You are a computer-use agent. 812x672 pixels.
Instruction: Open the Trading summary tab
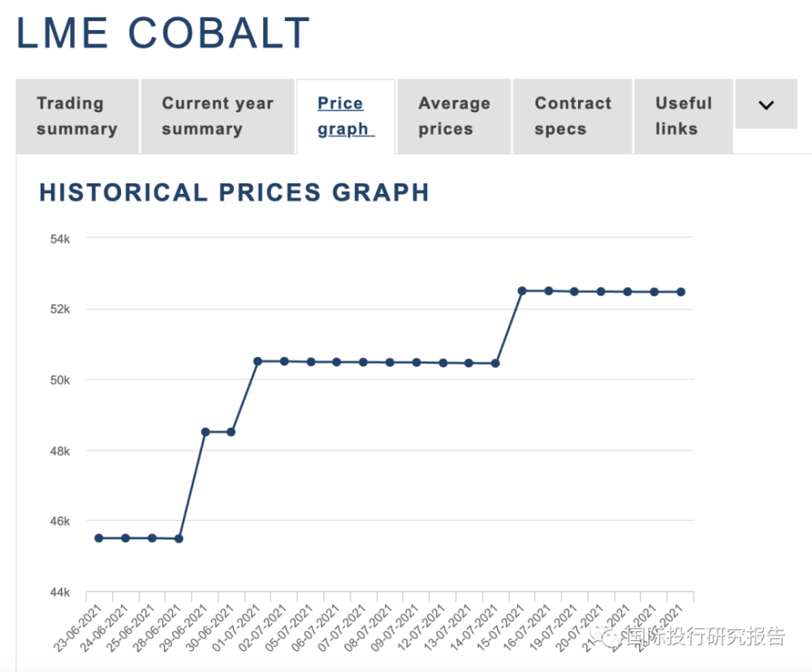pyautogui.click(x=77, y=116)
